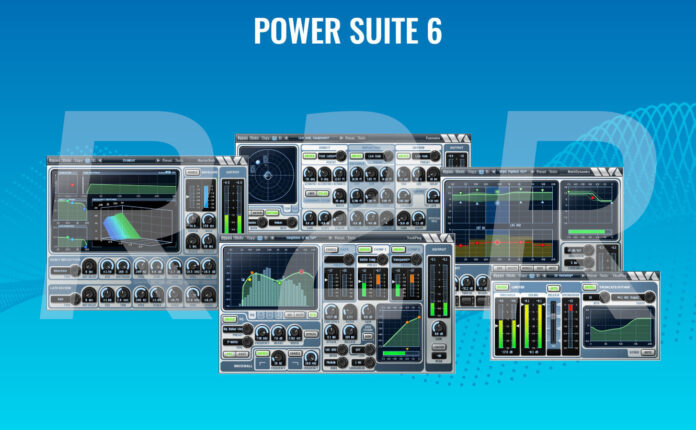Click the listener head center in Panorama radar
The image size is (696, 430).
[x=268, y=176]
